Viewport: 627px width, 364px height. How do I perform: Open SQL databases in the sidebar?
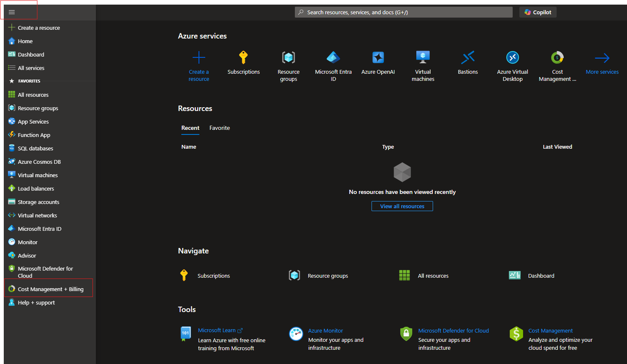pos(31,148)
